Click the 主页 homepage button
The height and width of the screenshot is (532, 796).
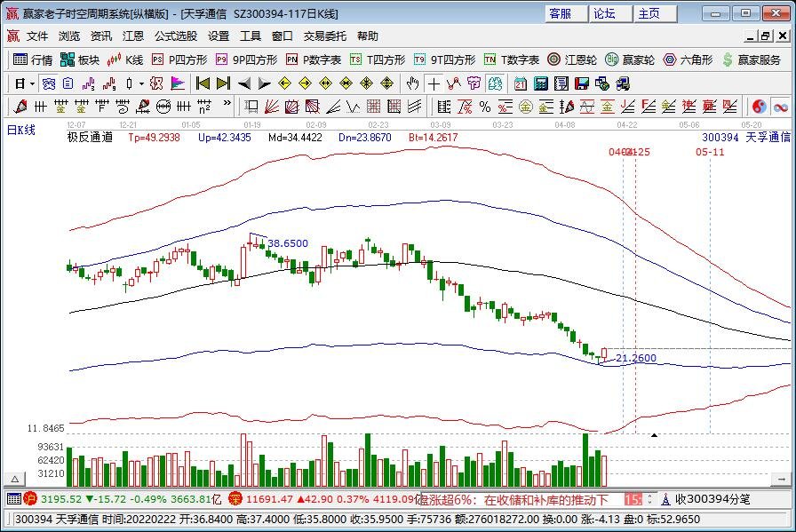(x=656, y=13)
